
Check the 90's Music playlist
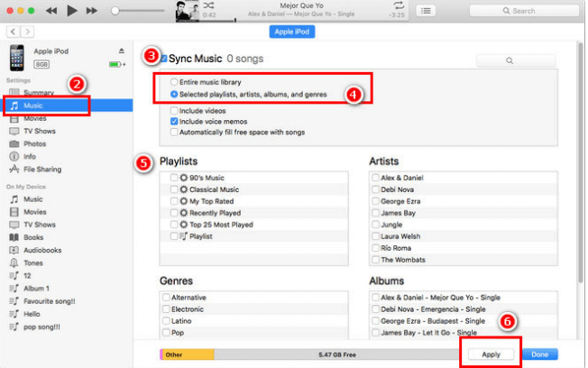click(174, 178)
